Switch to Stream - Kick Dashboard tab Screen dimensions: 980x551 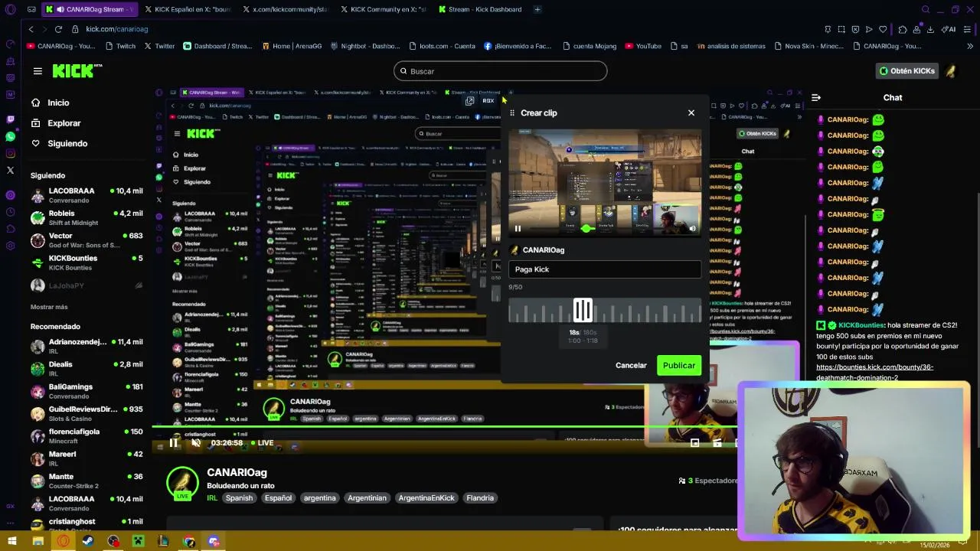pos(481,9)
